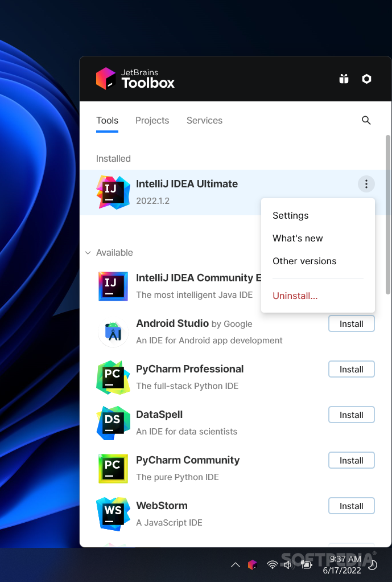The width and height of the screenshot is (392, 582).
Task: Click the IntelliJ IDEA Community icon
Action: point(113,286)
